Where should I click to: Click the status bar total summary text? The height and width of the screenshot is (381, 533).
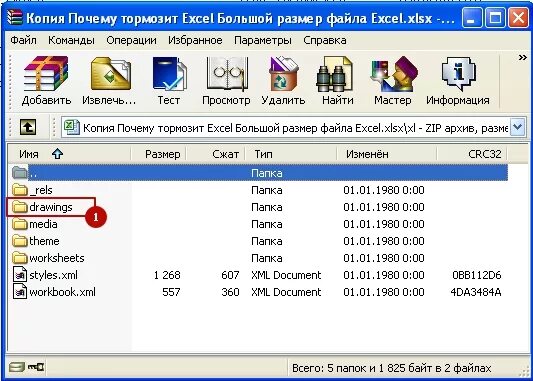(x=392, y=368)
